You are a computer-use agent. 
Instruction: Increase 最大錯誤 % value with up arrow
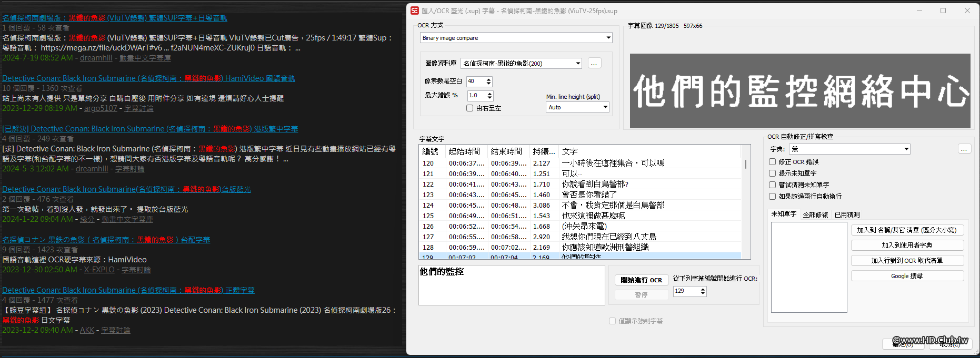(489, 94)
